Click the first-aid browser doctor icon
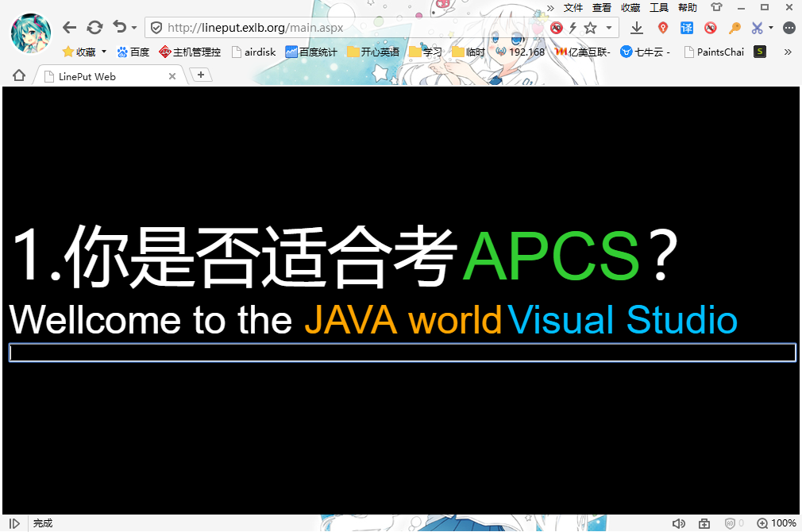Image resolution: width=802 pixels, height=532 pixels. point(704,523)
